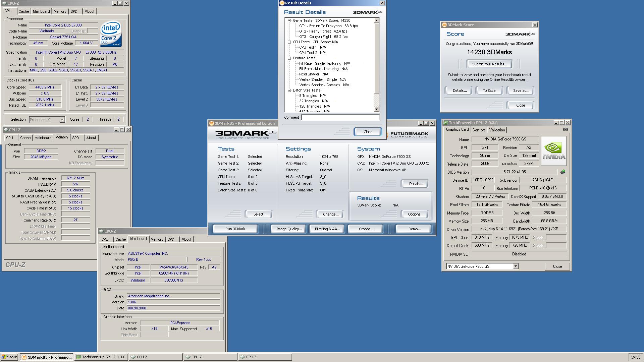Switch to 3DMark05 taskbar button

click(47, 357)
